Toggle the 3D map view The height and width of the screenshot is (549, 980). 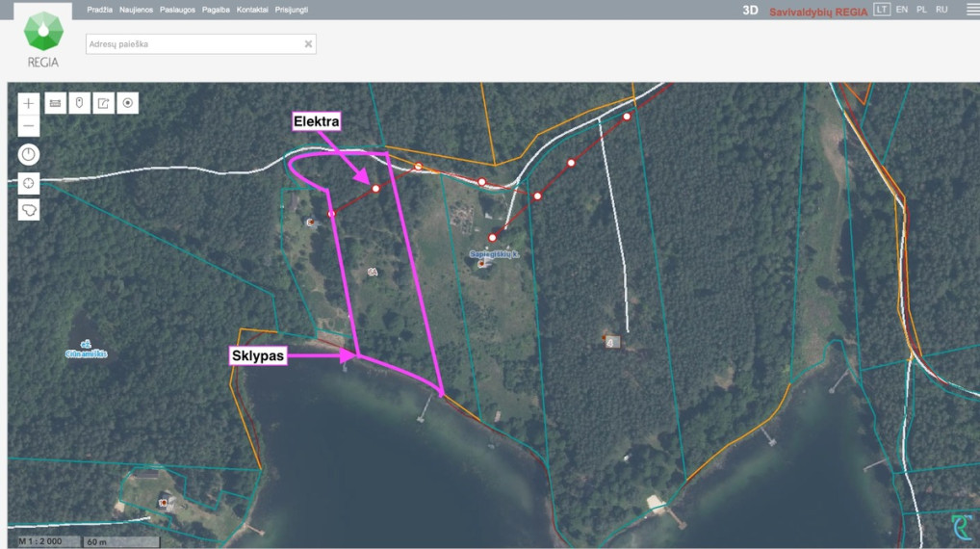click(750, 11)
